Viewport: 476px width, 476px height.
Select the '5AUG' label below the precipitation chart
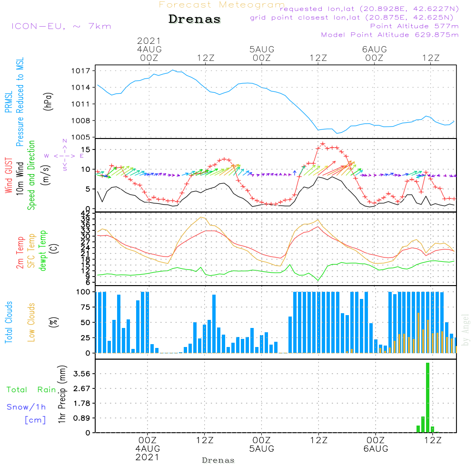click(x=262, y=449)
